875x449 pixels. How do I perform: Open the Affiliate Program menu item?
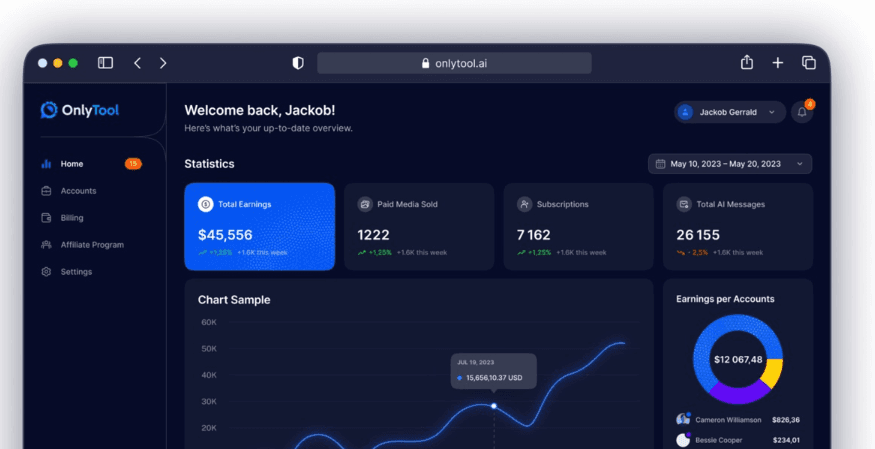(x=92, y=245)
